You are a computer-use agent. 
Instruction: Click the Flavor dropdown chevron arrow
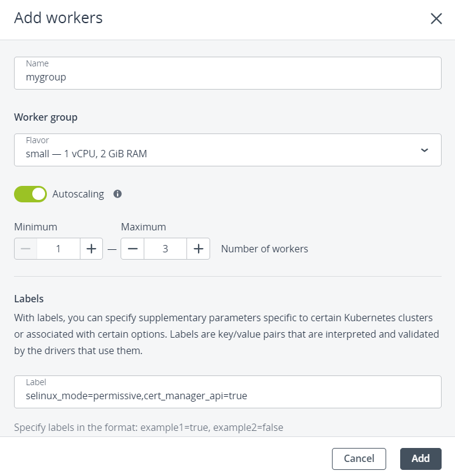pos(425,150)
